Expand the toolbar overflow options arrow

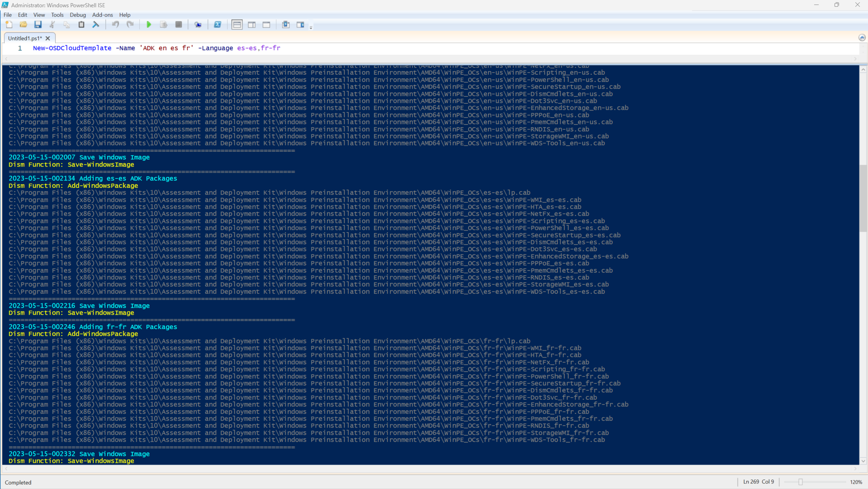(311, 28)
